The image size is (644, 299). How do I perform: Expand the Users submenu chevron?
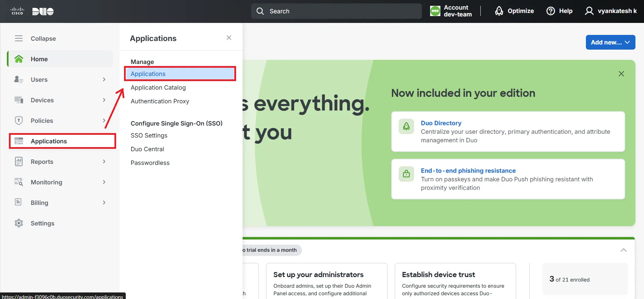click(104, 79)
